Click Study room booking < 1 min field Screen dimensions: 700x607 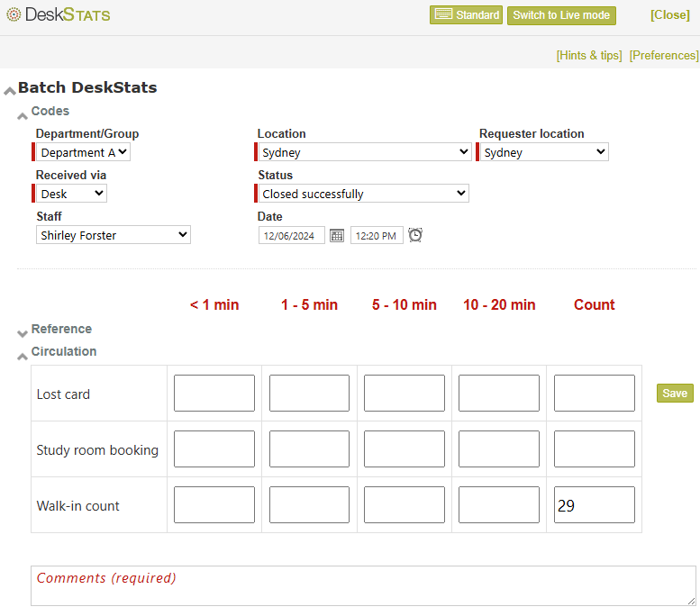click(x=214, y=449)
